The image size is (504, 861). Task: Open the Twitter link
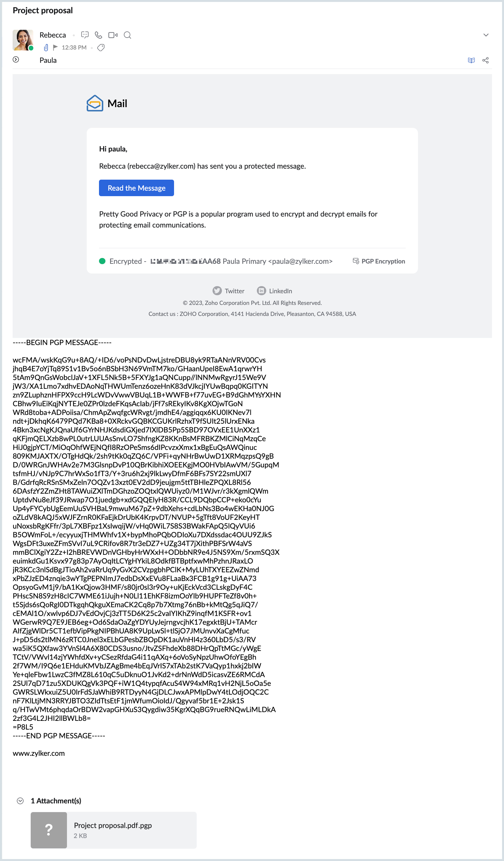pyautogui.click(x=228, y=291)
